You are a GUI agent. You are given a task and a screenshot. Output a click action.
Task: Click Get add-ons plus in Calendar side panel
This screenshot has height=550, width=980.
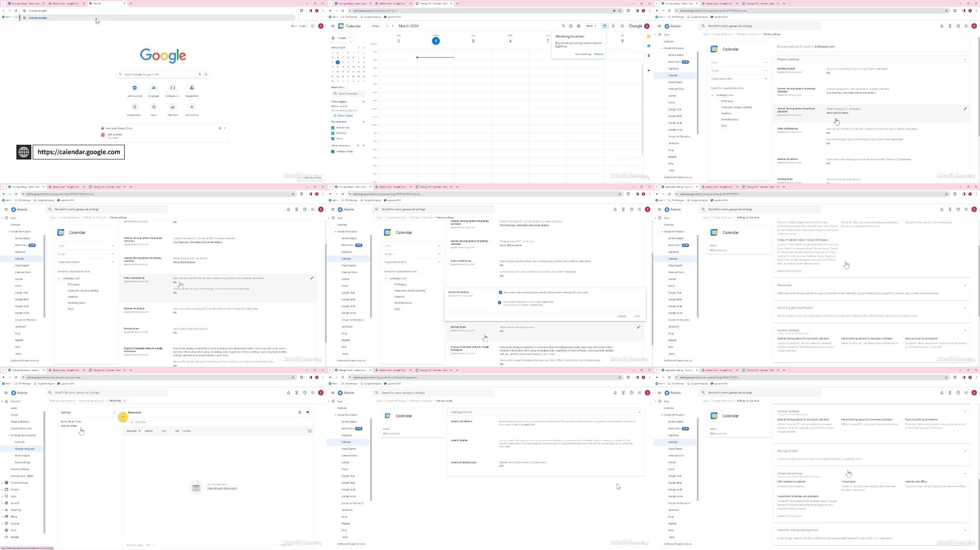[x=648, y=70]
